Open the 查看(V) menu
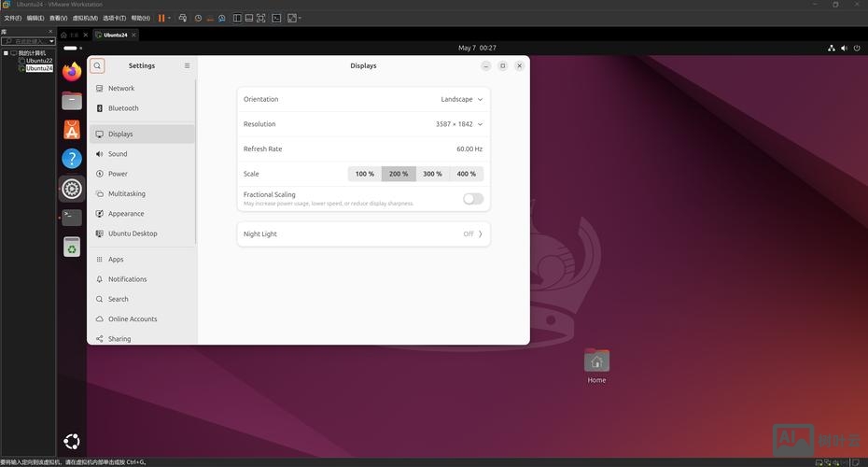Screen dimensions: 868x467 (58, 19)
